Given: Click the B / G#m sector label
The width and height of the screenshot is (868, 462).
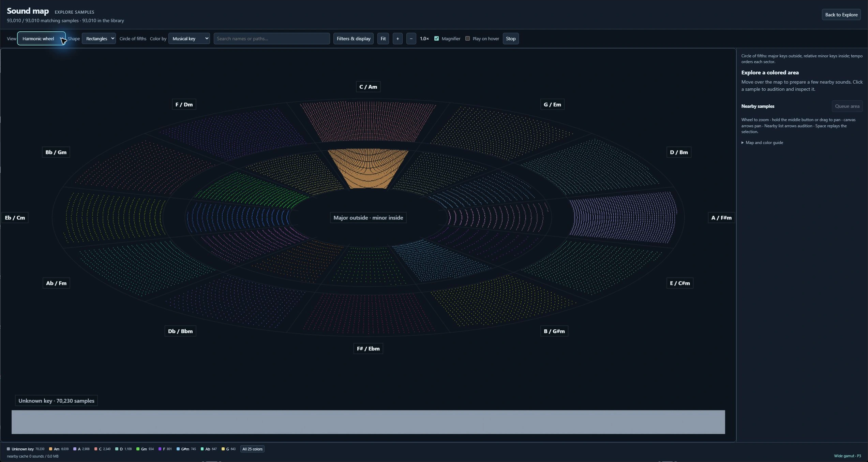Looking at the screenshot, I should tap(554, 331).
